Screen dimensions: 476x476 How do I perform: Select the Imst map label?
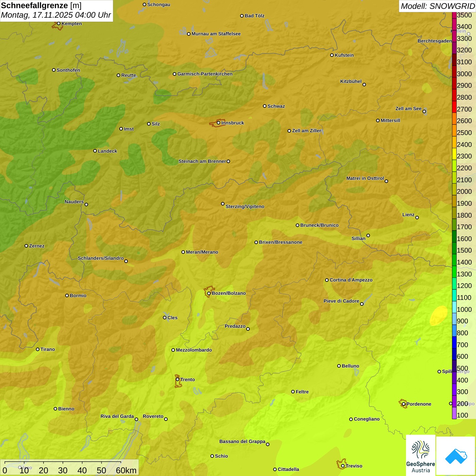point(129,129)
